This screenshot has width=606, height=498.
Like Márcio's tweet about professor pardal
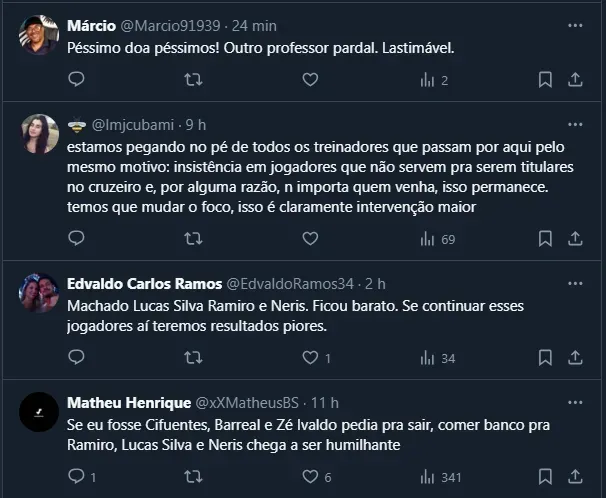pos(310,79)
